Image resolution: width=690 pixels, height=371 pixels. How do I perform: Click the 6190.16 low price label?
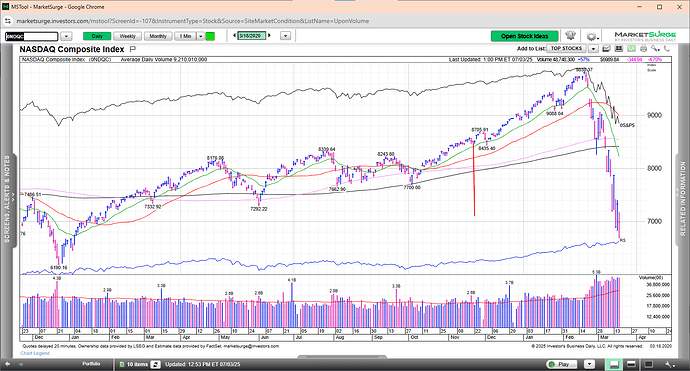point(59,268)
